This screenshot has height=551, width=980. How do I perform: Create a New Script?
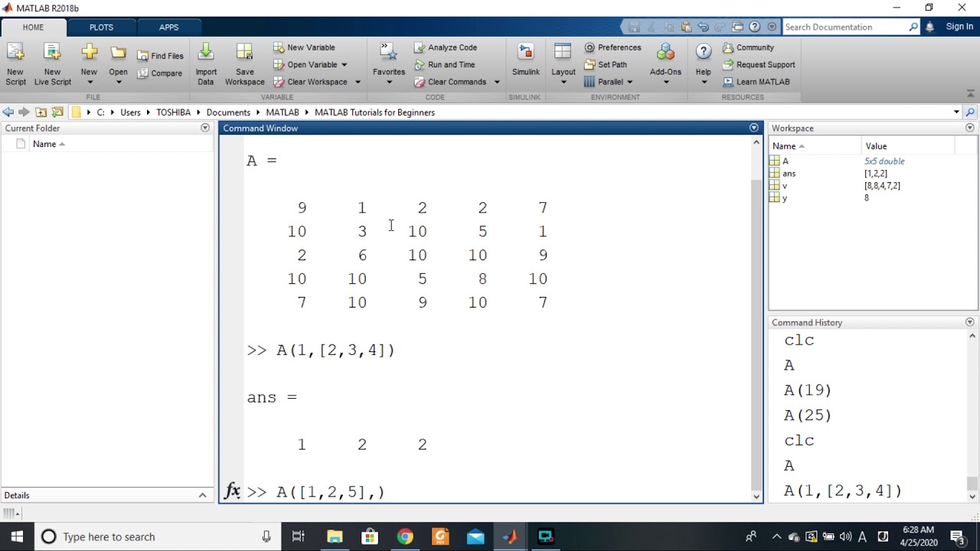[x=15, y=64]
